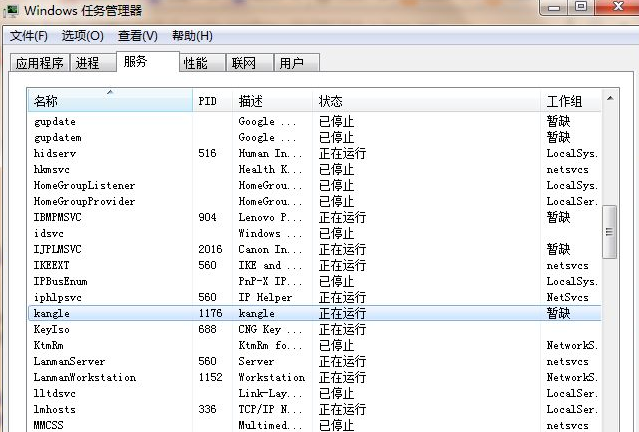Maximize the Task Manager window
Viewport: 639px width, 432px height.
(581, 7)
